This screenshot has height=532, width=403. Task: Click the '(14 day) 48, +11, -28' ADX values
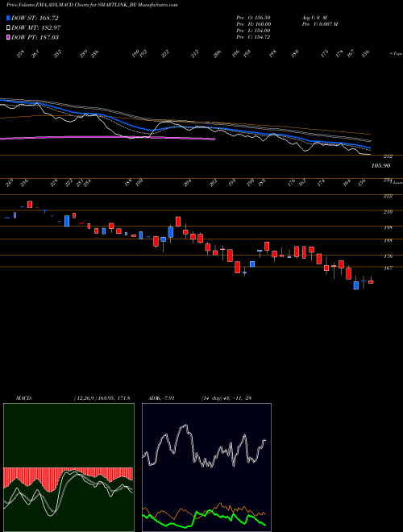point(226,398)
